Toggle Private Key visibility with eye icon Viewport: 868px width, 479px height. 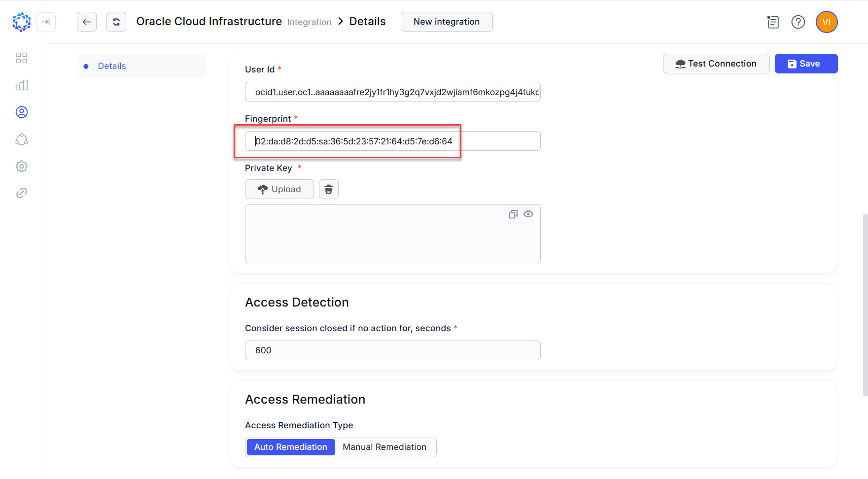528,214
